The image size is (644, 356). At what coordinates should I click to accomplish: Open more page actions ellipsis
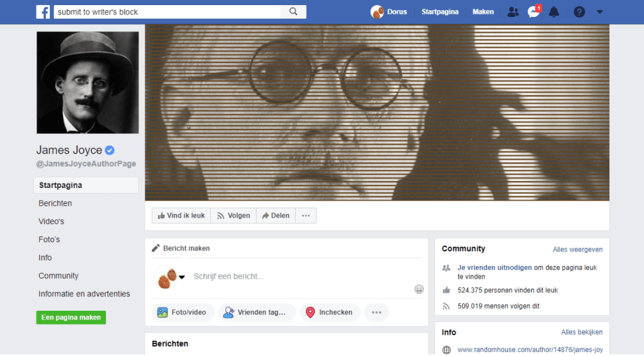tap(306, 216)
